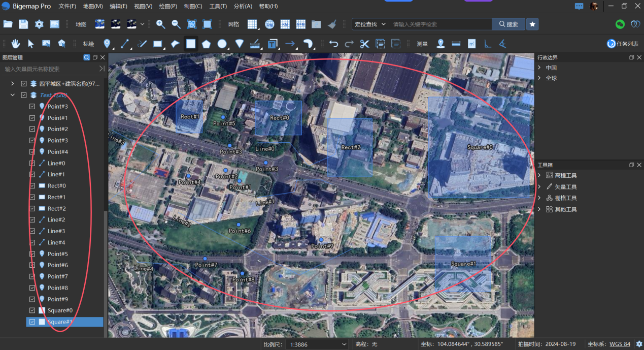The height and width of the screenshot is (350, 644).
Task: Open the 绘图(P) menu
Action: pyautogui.click(x=168, y=6)
